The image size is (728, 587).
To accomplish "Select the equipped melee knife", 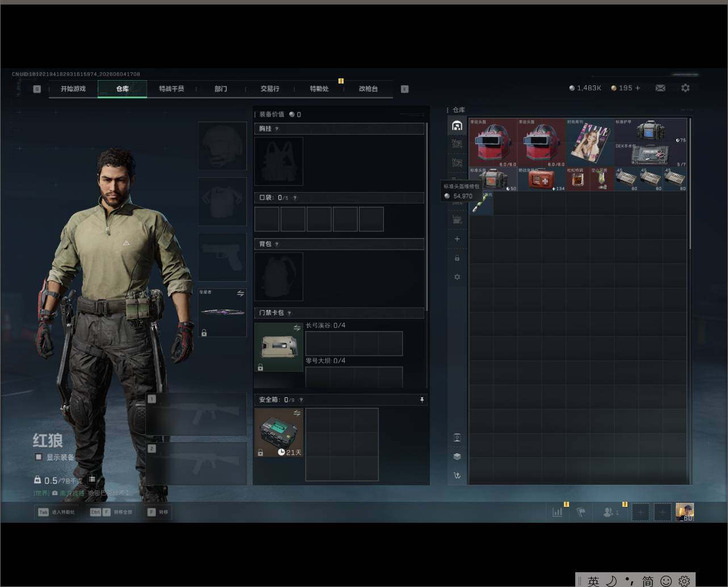I will pyautogui.click(x=222, y=312).
